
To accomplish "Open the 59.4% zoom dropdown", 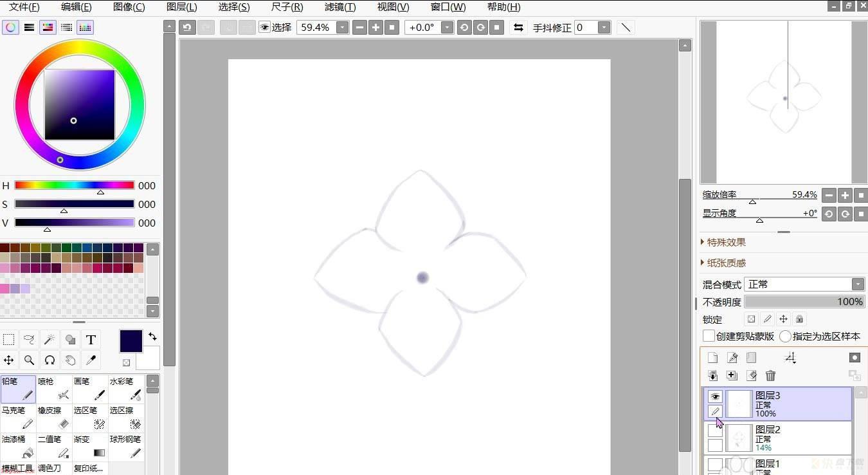I will tap(343, 28).
